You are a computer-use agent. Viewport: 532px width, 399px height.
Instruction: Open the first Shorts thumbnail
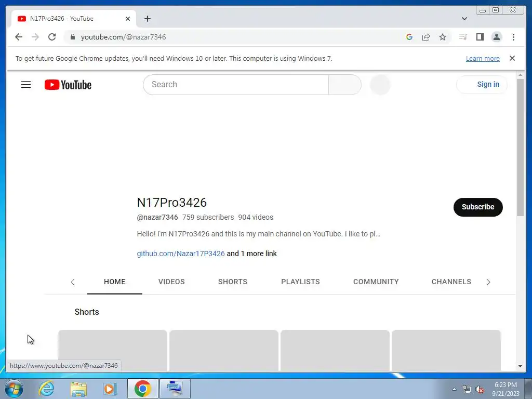(113, 351)
